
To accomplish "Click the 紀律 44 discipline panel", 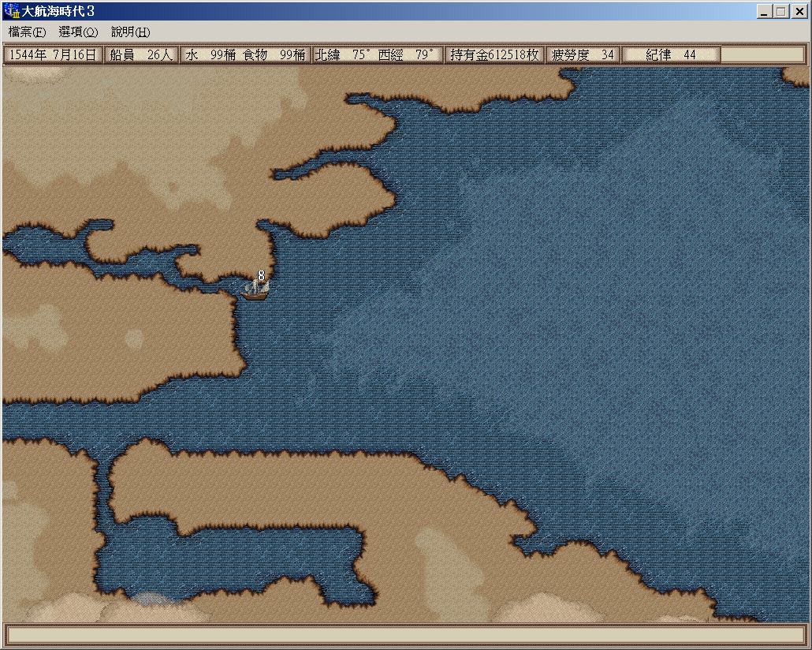I will (671, 55).
